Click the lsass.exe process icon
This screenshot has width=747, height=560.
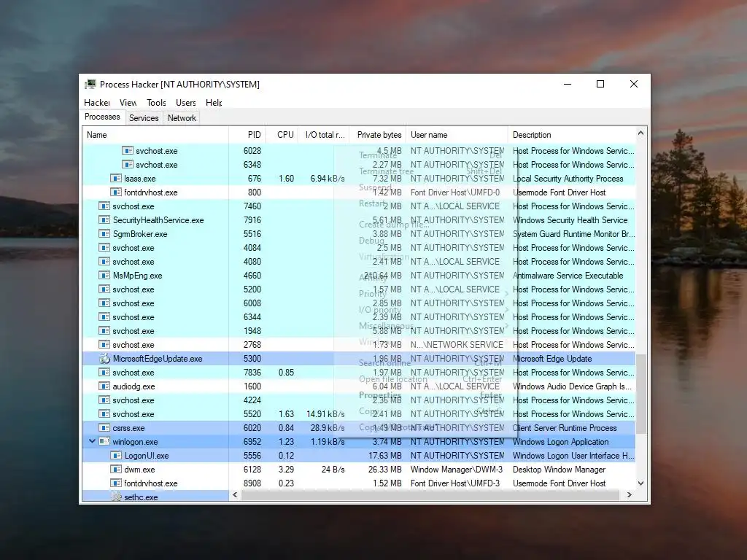pos(116,179)
